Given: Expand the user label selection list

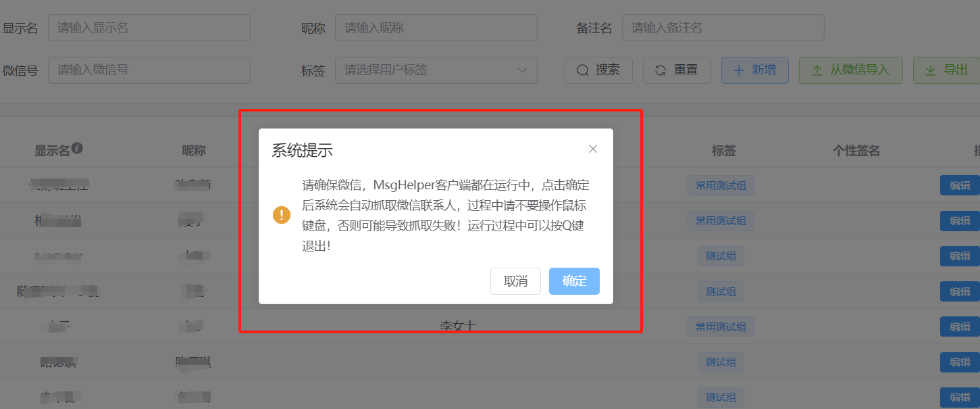Looking at the screenshot, I should tap(436, 70).
